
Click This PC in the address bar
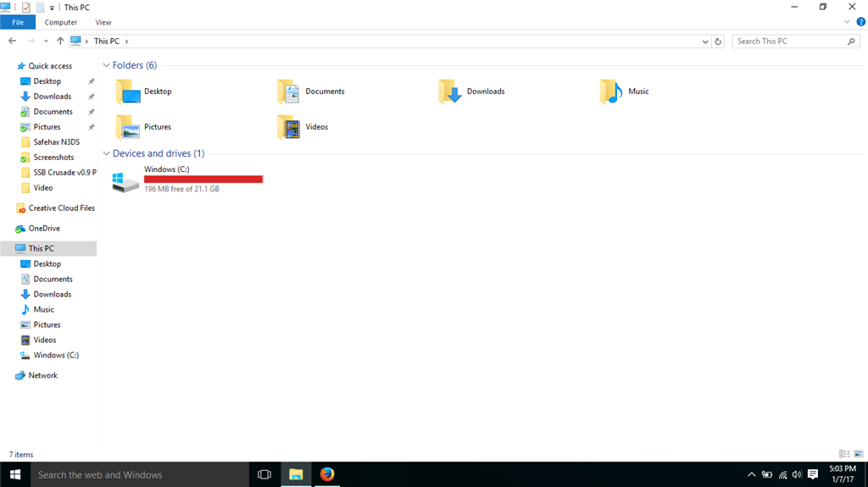point(106,41)
